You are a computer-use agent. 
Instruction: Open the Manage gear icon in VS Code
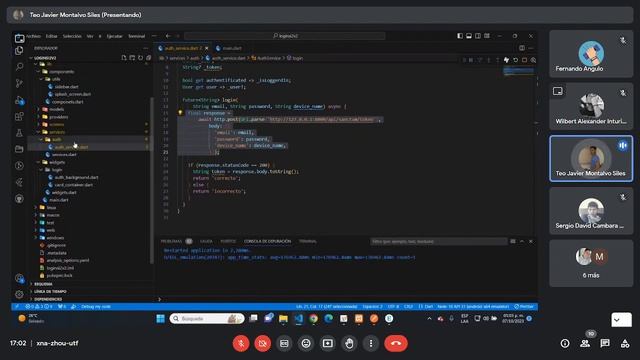coord(19,294)
